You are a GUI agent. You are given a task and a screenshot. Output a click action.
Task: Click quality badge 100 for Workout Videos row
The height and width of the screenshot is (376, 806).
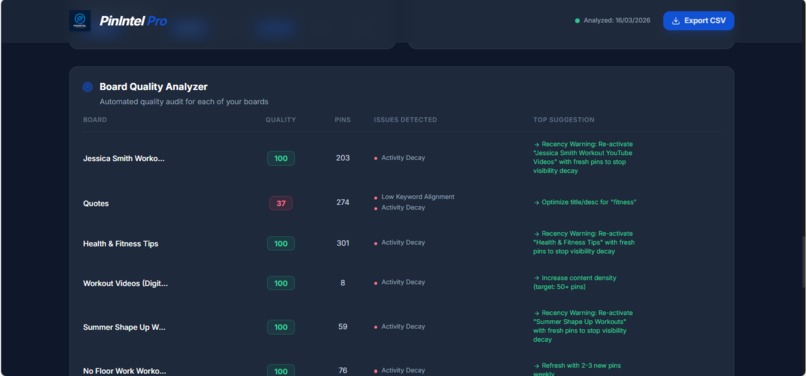281,283
